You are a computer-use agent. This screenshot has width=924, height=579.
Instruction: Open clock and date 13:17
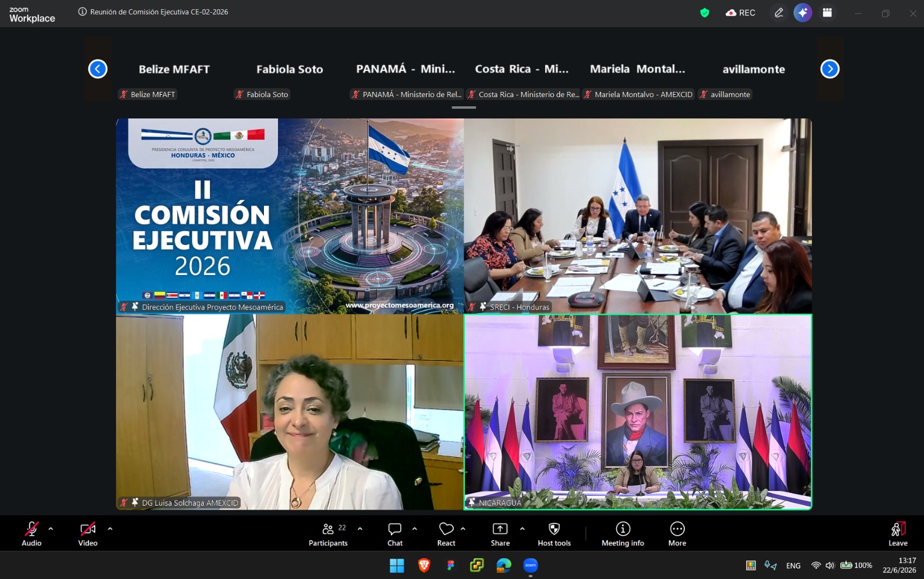(x=899, y=565)
